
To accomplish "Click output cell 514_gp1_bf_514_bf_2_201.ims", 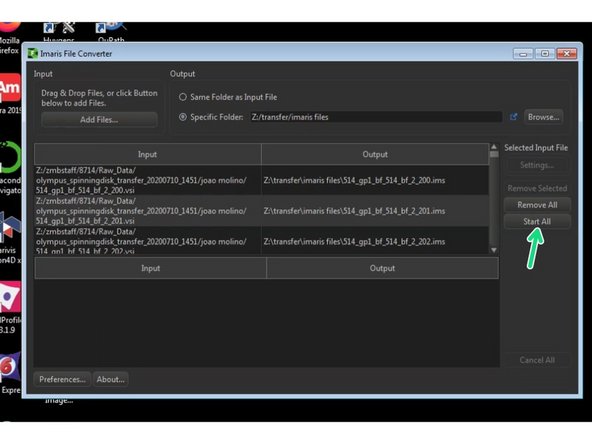I will point(375,211).
